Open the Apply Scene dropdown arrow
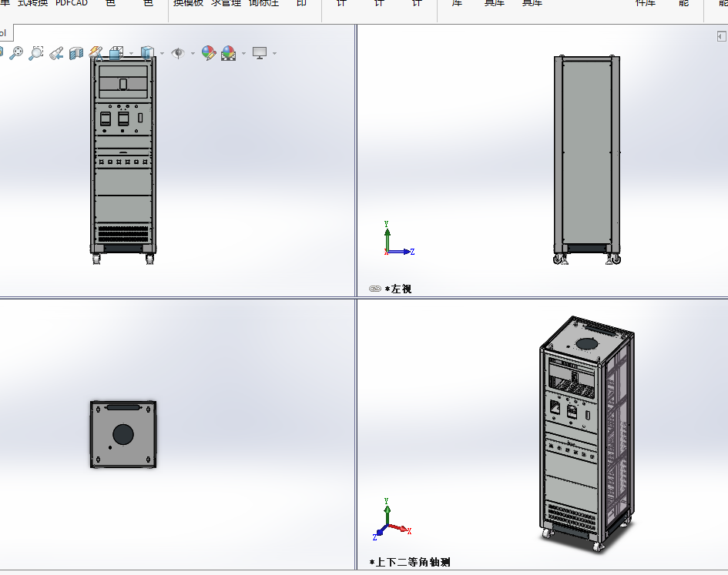728x575 pixels. click(x=243, y=53)
